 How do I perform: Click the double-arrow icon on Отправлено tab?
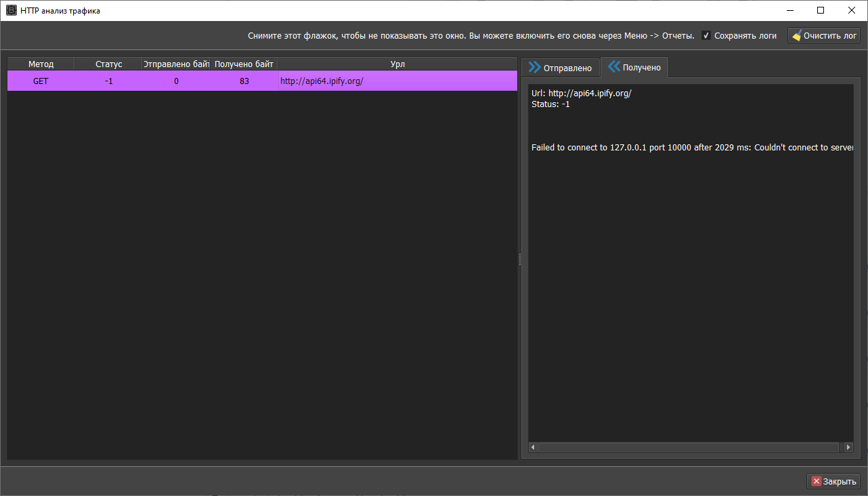[x=535, y=67]
